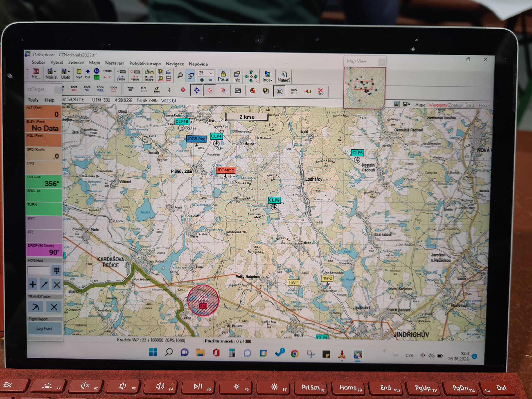The height and width of the screenshot is (399, 532).
Task: Toggle the red target circle icon
Action: [x=209, y=91]
